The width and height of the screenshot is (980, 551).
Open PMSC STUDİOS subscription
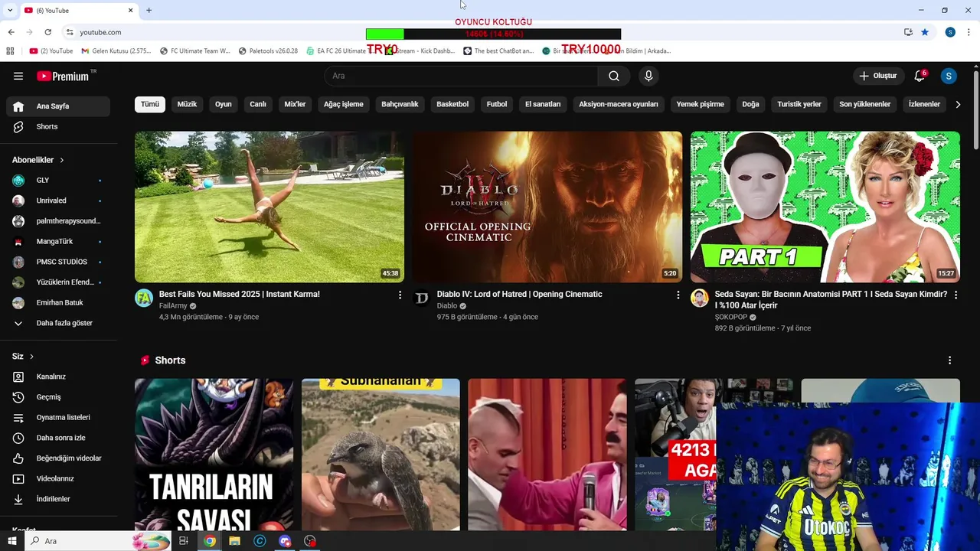[x=58, y=262]
